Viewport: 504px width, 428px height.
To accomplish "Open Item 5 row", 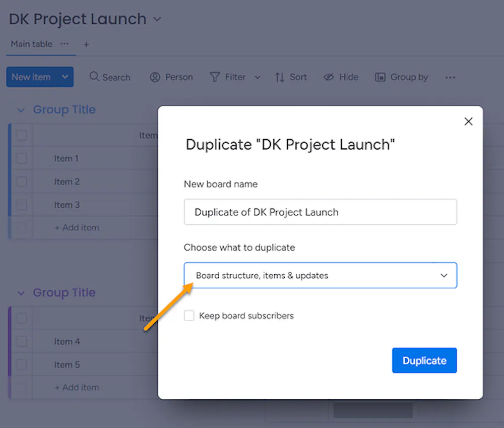I will 67,364.
